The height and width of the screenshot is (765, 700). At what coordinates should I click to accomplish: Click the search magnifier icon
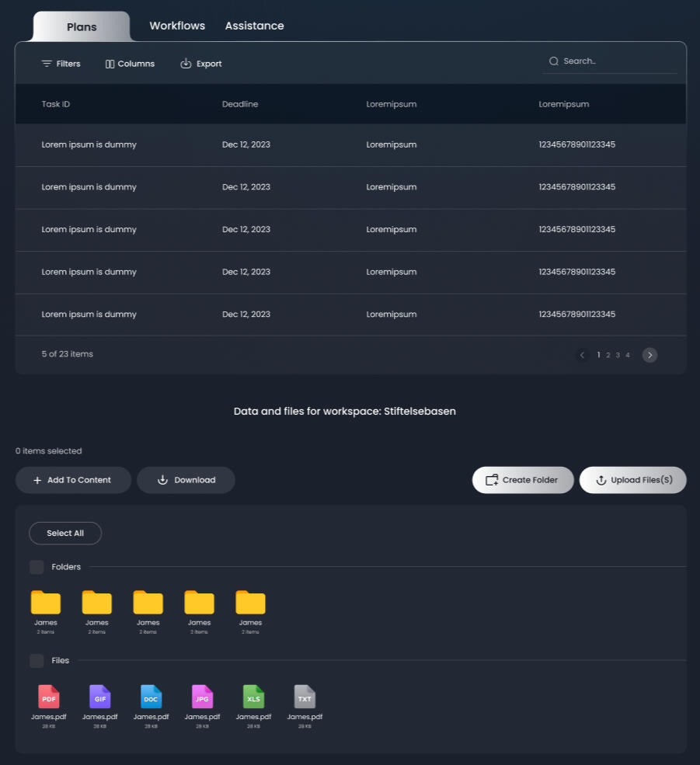coord(553,61)
